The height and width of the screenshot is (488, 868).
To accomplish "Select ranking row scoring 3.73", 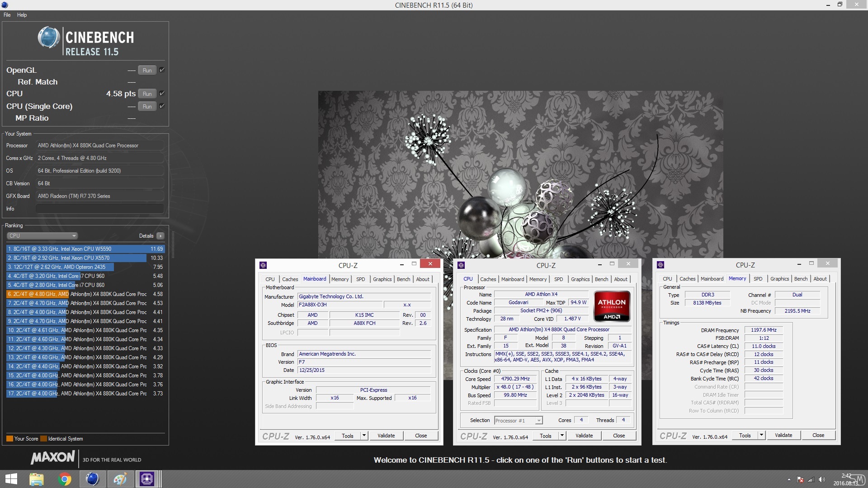I will click(x=85, y=394).
